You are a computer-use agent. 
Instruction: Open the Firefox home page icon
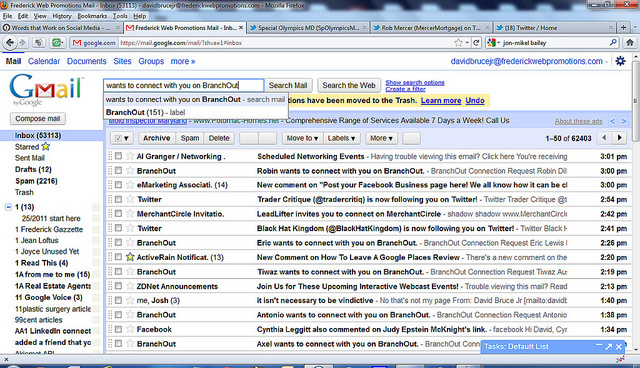pos(630,42)
